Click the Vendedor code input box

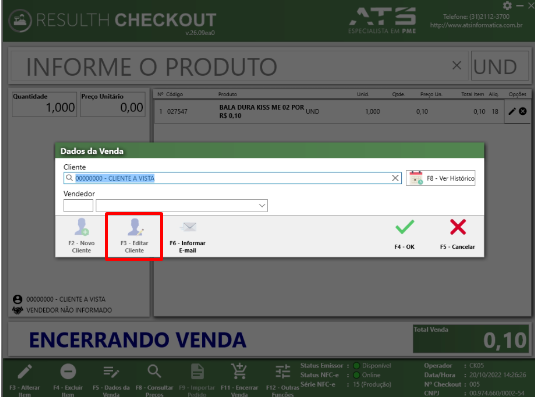pyautogui.click(x=78, y=206)
